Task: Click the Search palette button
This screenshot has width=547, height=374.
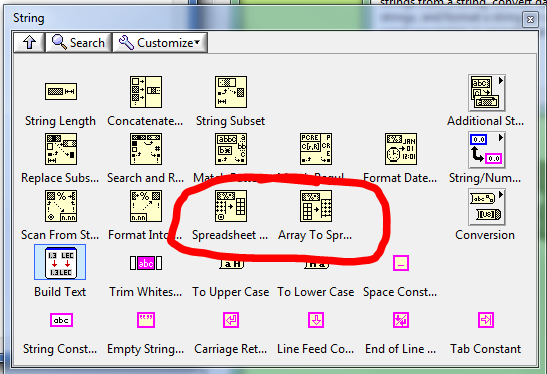Action: pyautogui.click(x=79, y=43)
